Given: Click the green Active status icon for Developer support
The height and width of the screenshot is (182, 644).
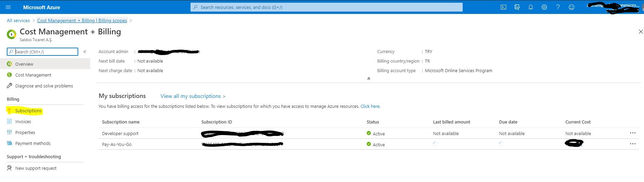Looking at the screenshot, I should (369, 133).
